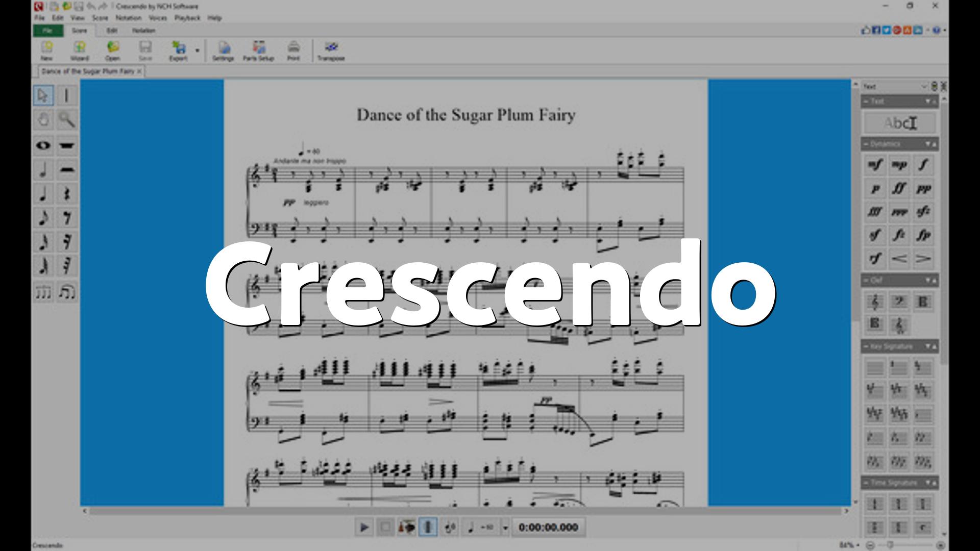Switch to the Edit ribbon tab
The width and height of the screenshot is (980, 551).
pos(112,31)
